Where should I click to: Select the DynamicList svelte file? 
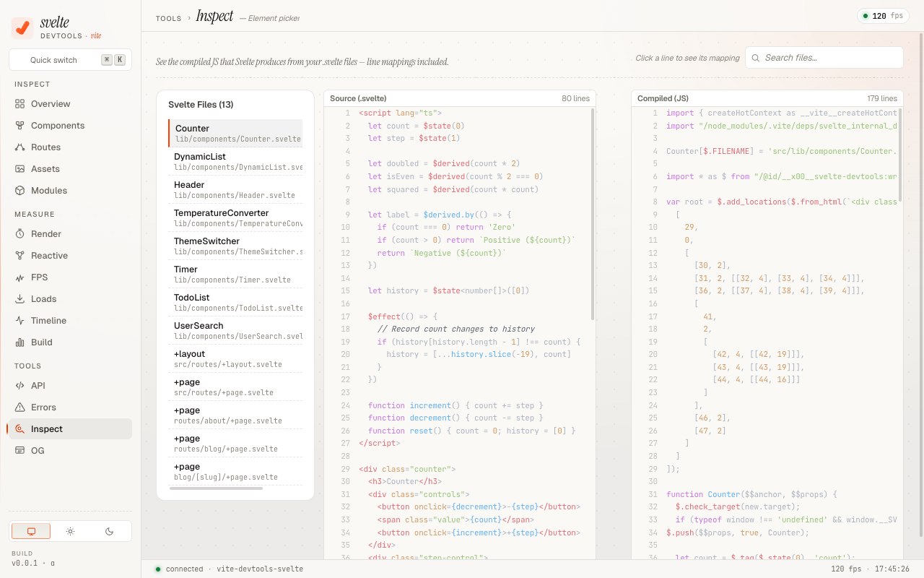(x=235, y=161)
